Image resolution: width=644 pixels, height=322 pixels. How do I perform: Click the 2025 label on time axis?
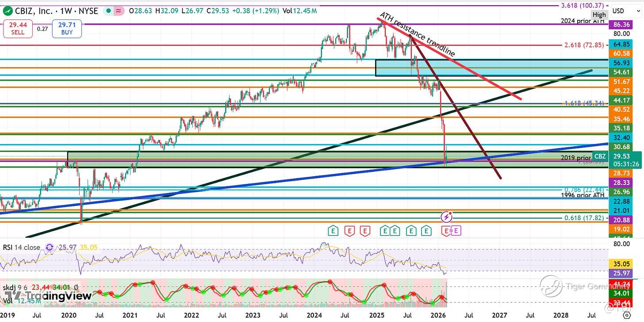[376, 315]
